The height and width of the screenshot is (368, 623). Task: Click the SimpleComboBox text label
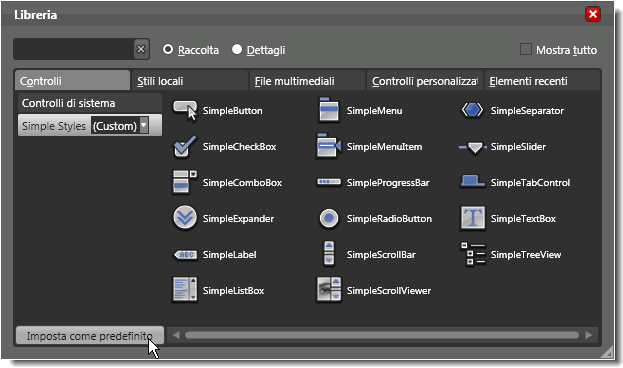coord(242,183)
